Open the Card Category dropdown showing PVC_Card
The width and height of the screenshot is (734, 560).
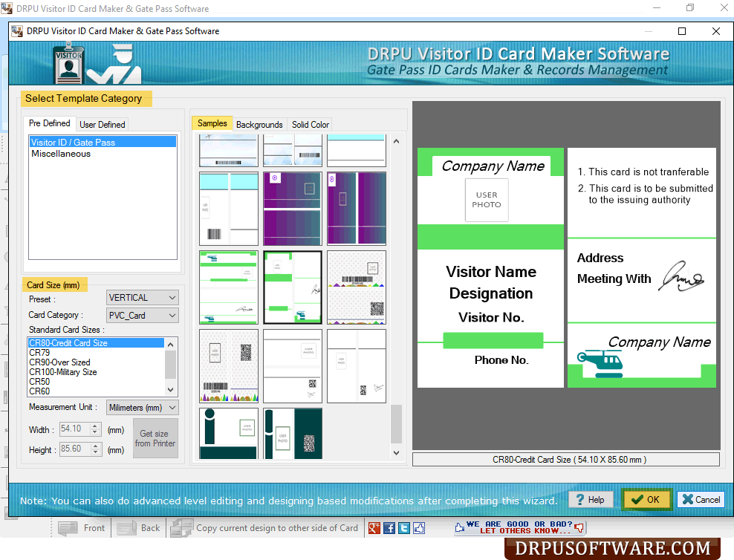pos(143,316)
